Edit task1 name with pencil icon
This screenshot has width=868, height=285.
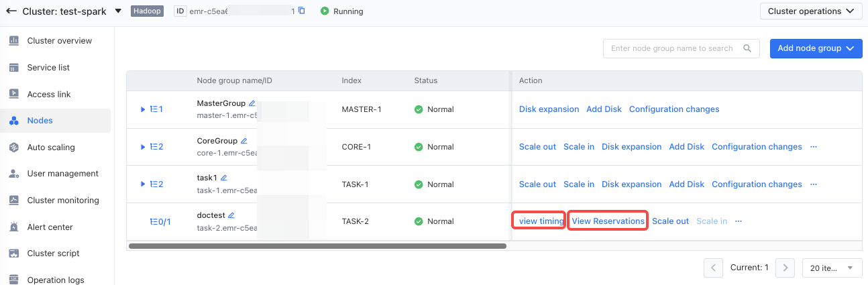pos(224,178)
